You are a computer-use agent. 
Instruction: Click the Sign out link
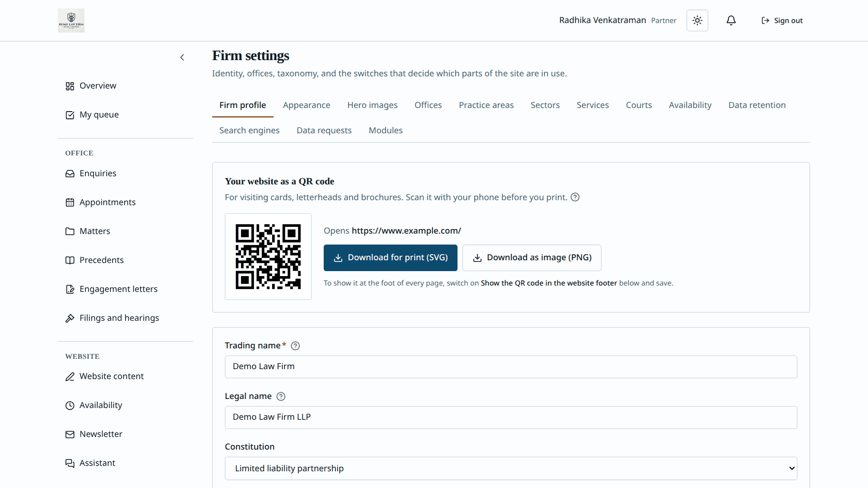click(x=782, y=20)
